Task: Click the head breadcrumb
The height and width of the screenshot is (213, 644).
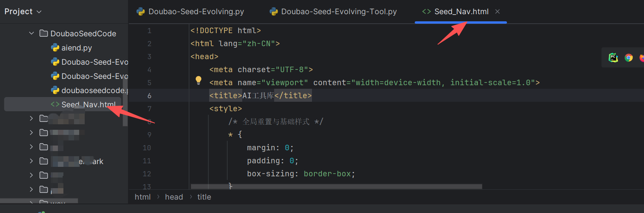Action: coord(174,197)
